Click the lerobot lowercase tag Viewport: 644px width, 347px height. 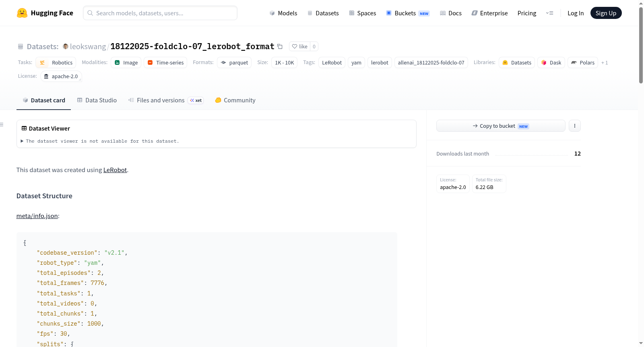click(x=380, y=62)
